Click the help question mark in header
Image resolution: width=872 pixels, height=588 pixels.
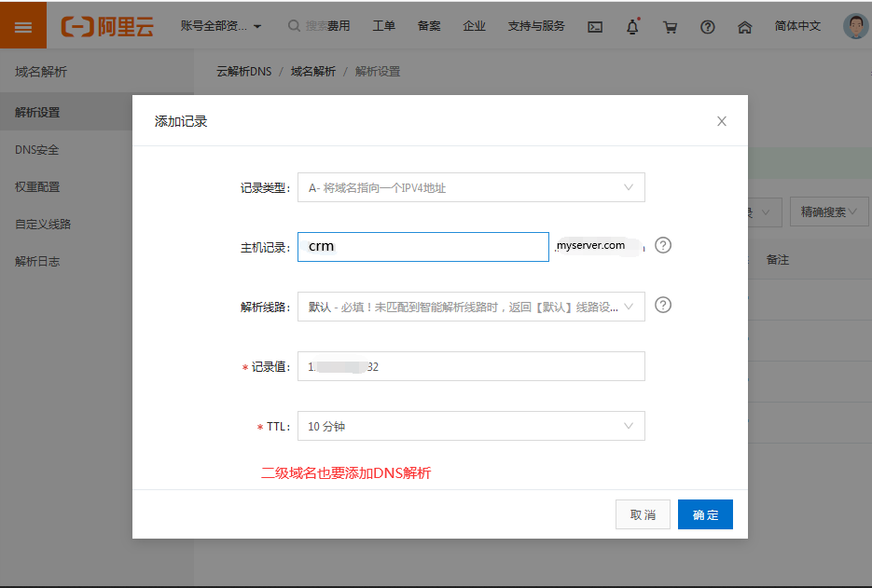click(707, 27)
